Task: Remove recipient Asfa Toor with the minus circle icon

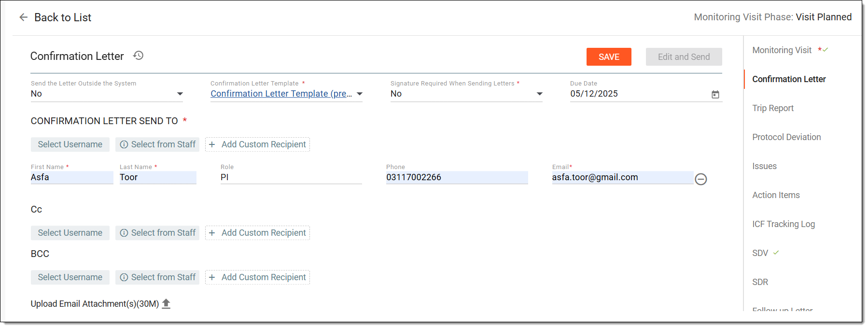Action: [701, 179]
